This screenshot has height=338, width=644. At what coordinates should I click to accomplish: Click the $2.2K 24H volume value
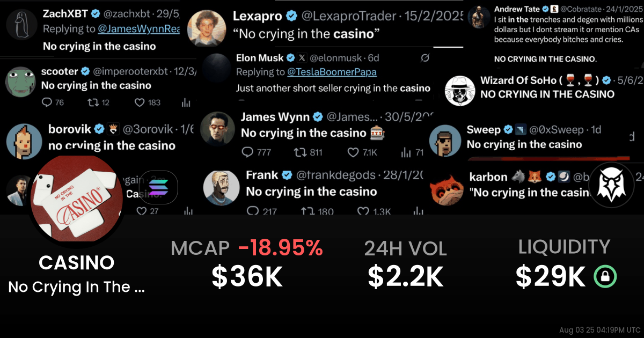coord(405,277)
